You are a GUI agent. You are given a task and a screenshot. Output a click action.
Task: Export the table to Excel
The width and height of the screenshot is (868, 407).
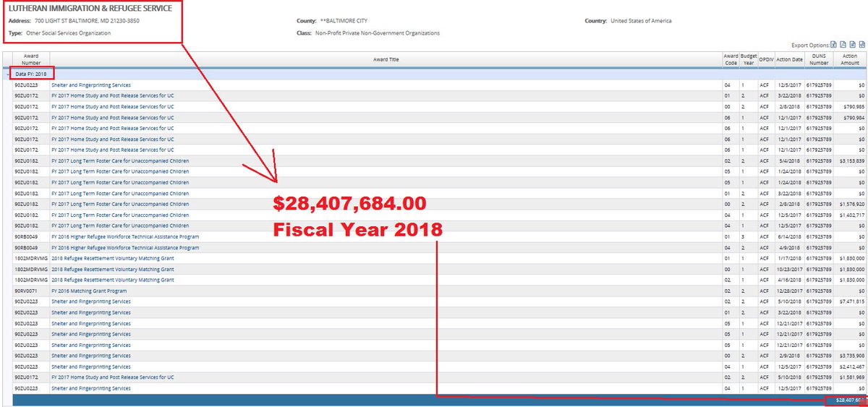[x=833, y=45]
